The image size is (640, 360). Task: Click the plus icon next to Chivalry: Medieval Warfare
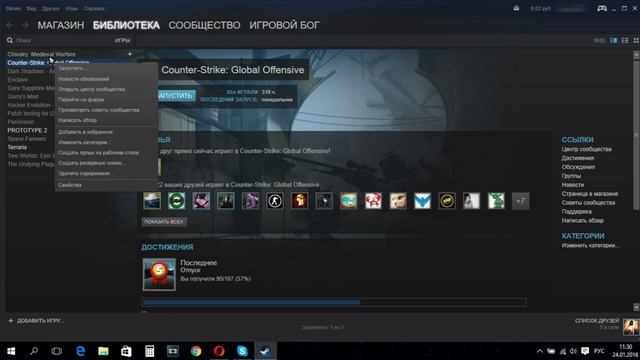pos(130,54)
